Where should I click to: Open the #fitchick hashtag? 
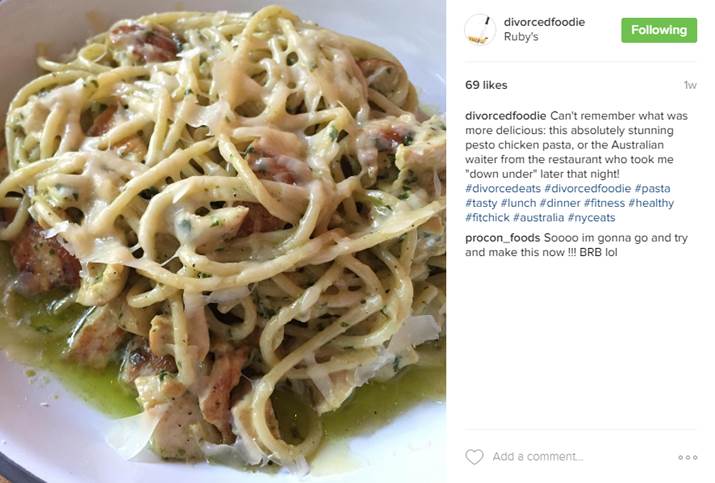point(487,218)
